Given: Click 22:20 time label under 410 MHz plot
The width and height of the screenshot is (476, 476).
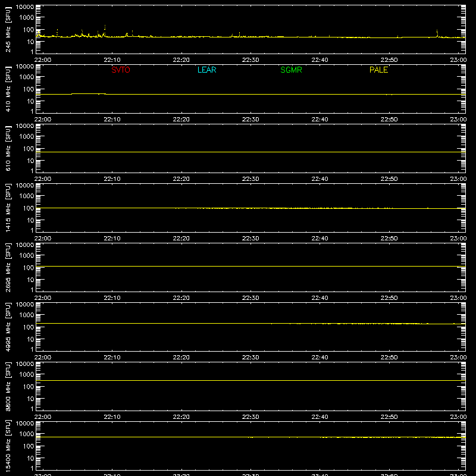Looking at the screenshot, I should [x=181, y=120].
